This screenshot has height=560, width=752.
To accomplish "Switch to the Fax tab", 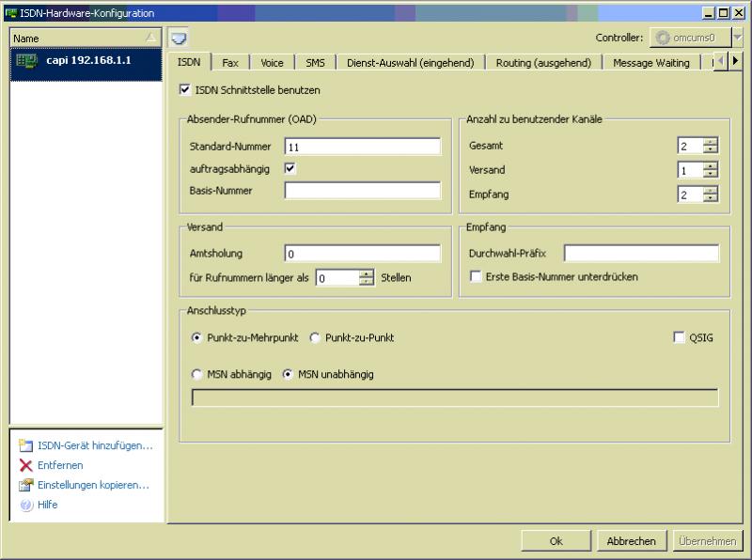I will click(x=230, y=63).
